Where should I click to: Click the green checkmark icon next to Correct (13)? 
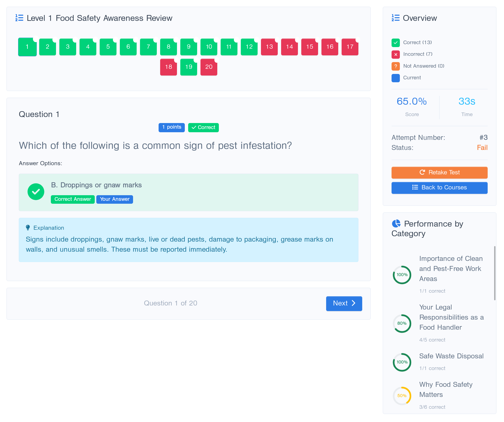(396, 43)
